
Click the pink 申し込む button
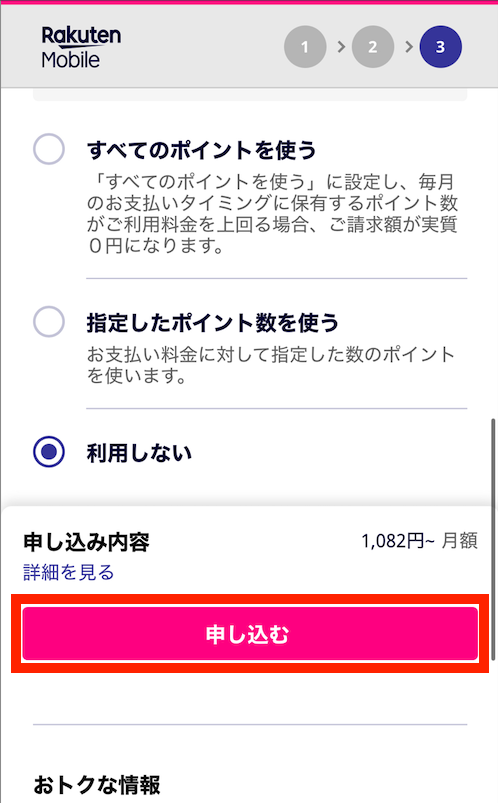[250, 633]
